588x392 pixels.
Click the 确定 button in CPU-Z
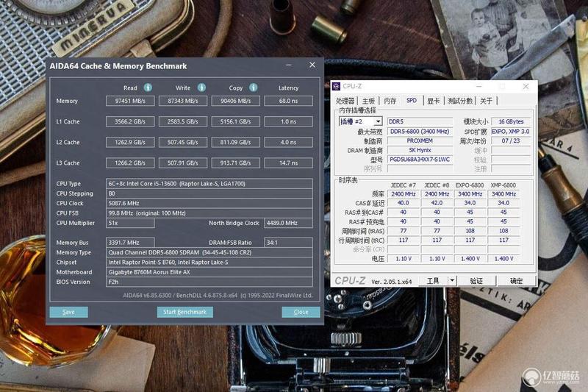[x=516, y=281]
